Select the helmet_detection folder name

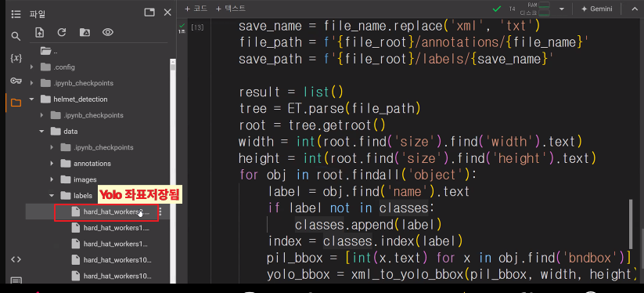click(x=80, y=99)
